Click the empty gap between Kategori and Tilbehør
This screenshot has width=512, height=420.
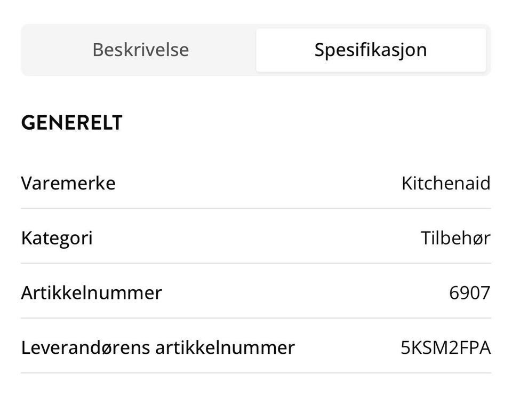256,237
